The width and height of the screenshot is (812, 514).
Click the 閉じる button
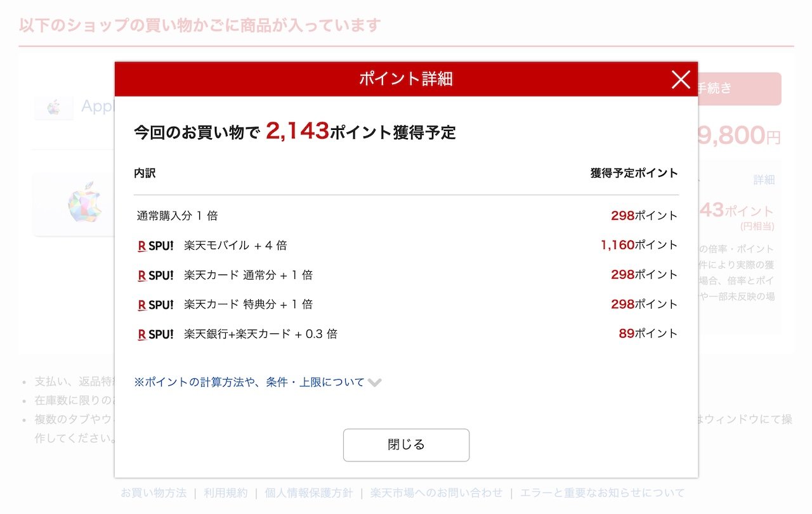click(406, 445)
